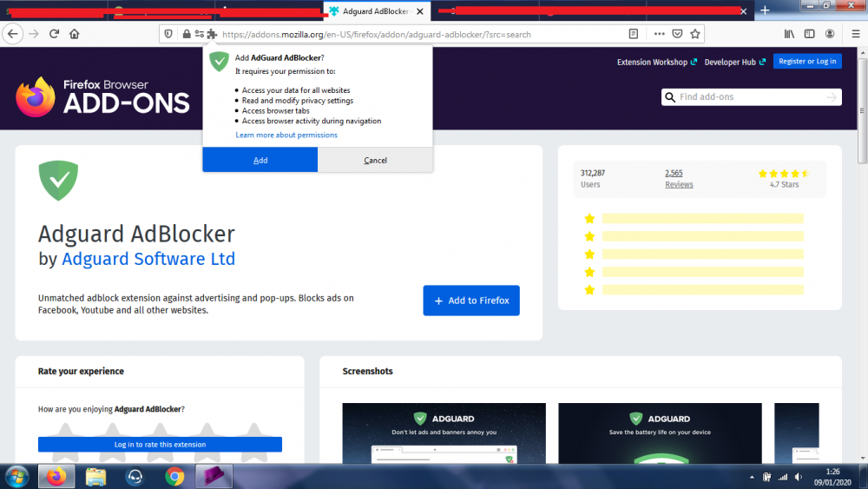Click the headset app taskbar icon
The width and height of the screenshot is (868, 489).
click(135, 476)
